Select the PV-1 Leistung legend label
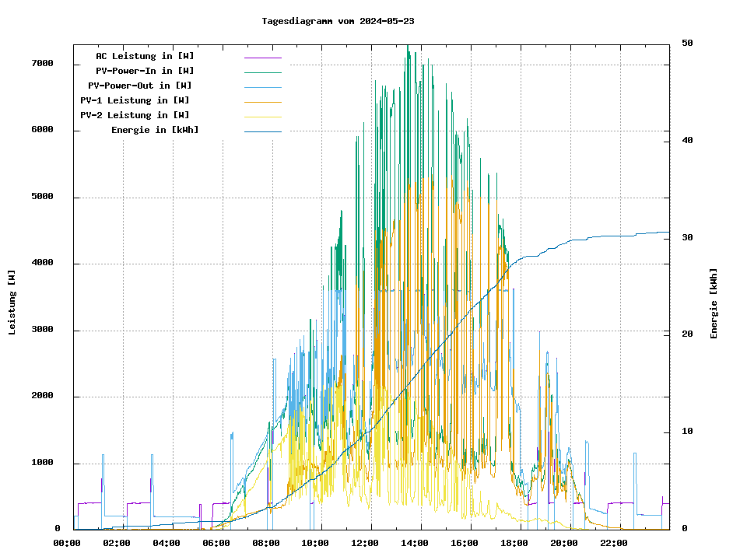 tap(135, 100)
